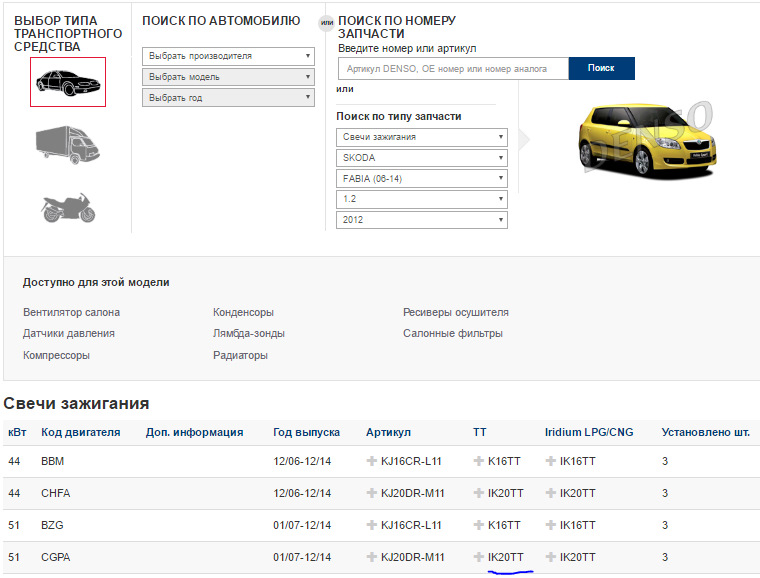This screenshot has height=578, width=760.
Task: Open the 'Выбрать модель' dropdown
Action: [228, 77]
